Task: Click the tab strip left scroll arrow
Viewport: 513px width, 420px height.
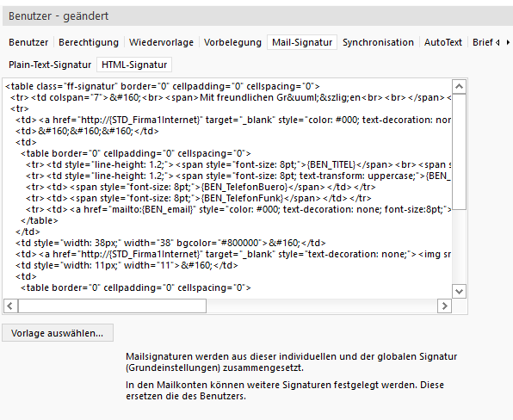Action: pyautogui.click(x=498, y=42)
